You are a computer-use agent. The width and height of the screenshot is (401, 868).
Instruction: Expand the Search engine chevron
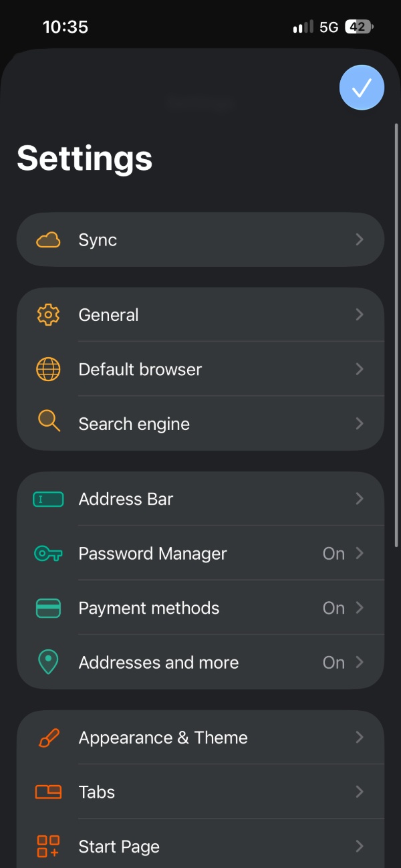[x=360, y=423]
